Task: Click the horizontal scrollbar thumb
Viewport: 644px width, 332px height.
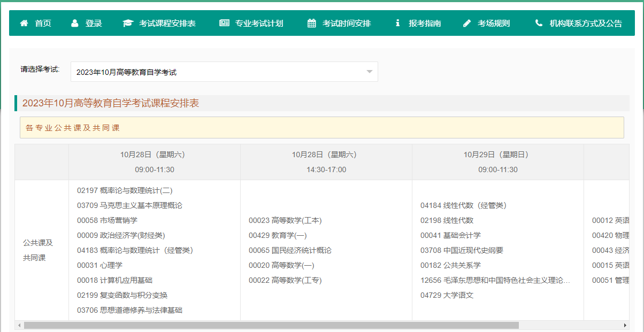Action: point(271,325)
